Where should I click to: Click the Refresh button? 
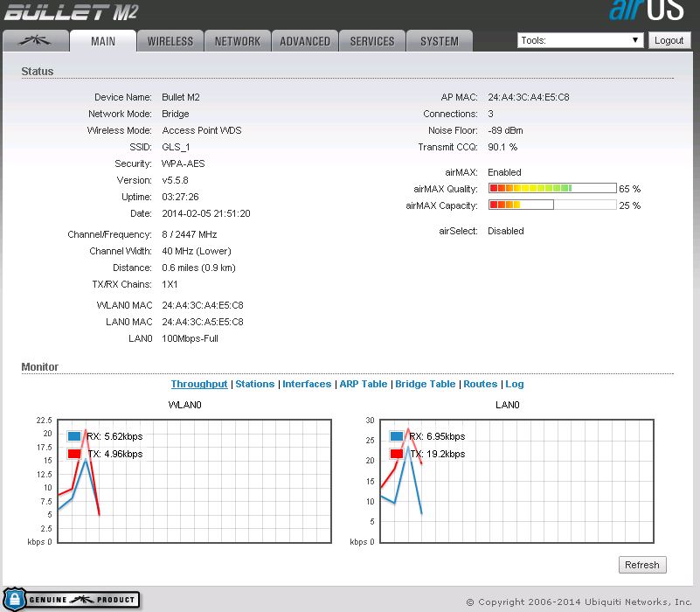(x=642, y=565)
